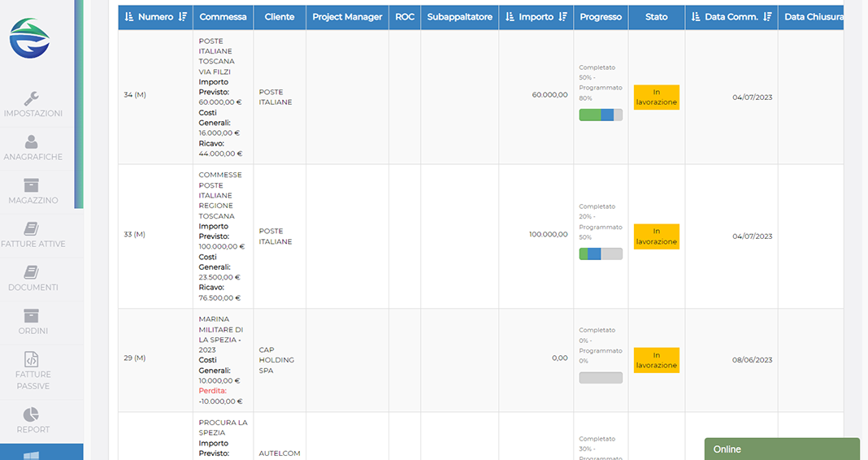Click Completato 50% Programmato 80% text
The height and width of the screenshot is (460, 868).
(601, 82)
